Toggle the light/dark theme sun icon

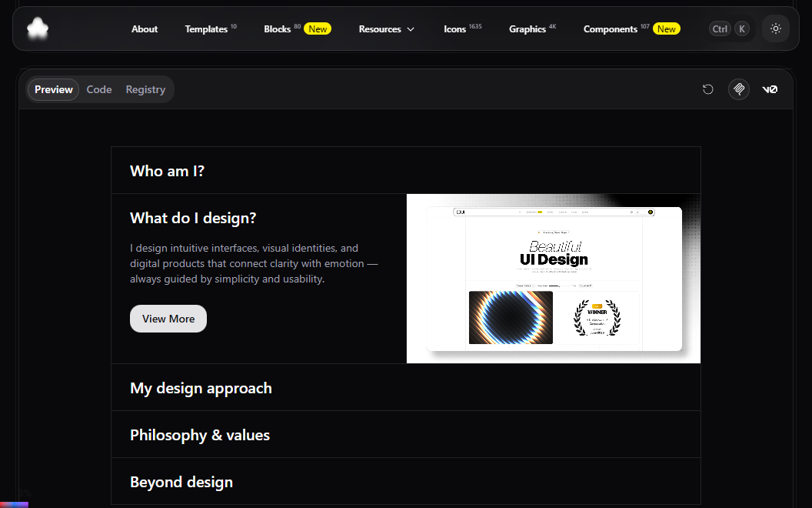(775, 28)
